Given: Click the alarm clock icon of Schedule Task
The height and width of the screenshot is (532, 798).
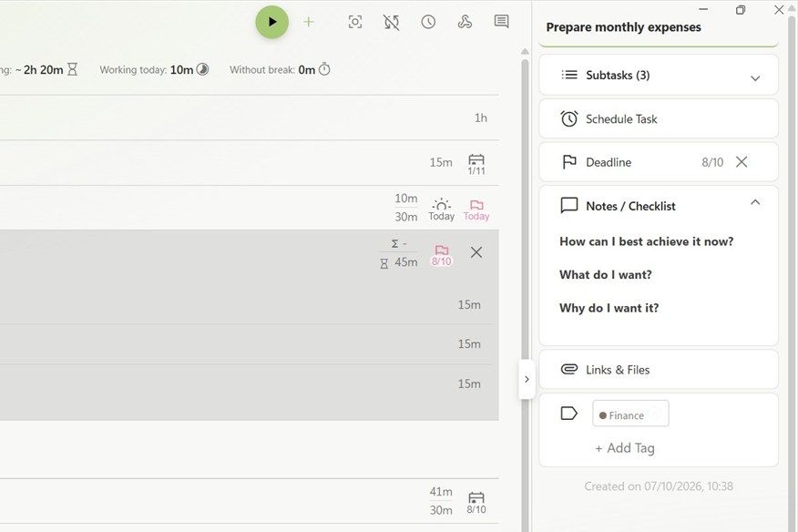Looking at the screenshot, I should tap(569, 118).
